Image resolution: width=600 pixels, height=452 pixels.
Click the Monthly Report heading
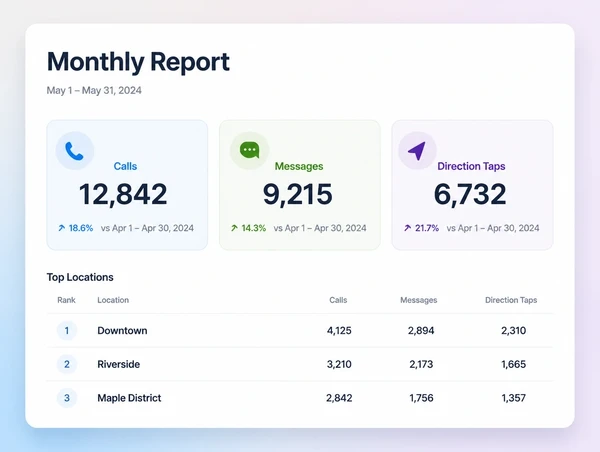tap(138, 62)
